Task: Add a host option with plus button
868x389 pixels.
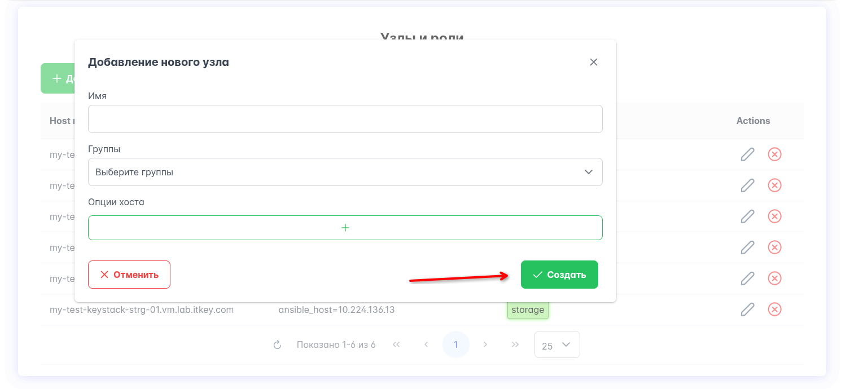Action: click(345, 228)
